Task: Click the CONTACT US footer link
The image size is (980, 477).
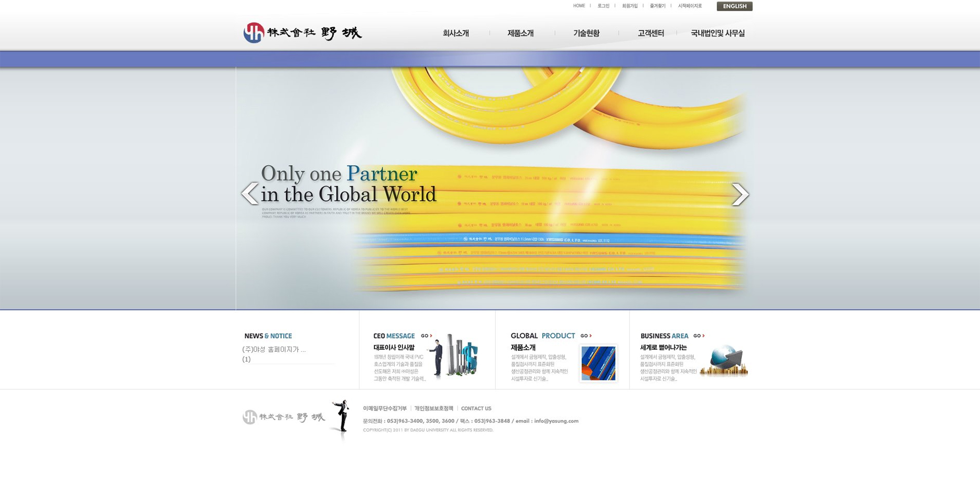Action: pyautogui.click(x=476, y=409)
